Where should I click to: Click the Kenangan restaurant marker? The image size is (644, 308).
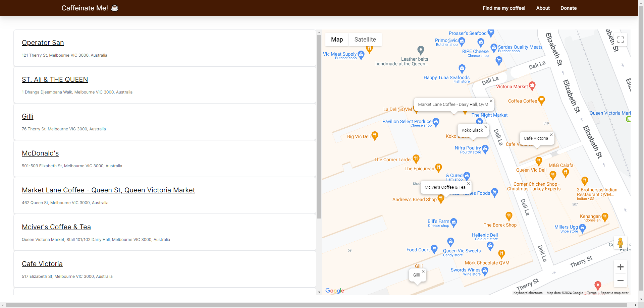(x=605, y=217)
